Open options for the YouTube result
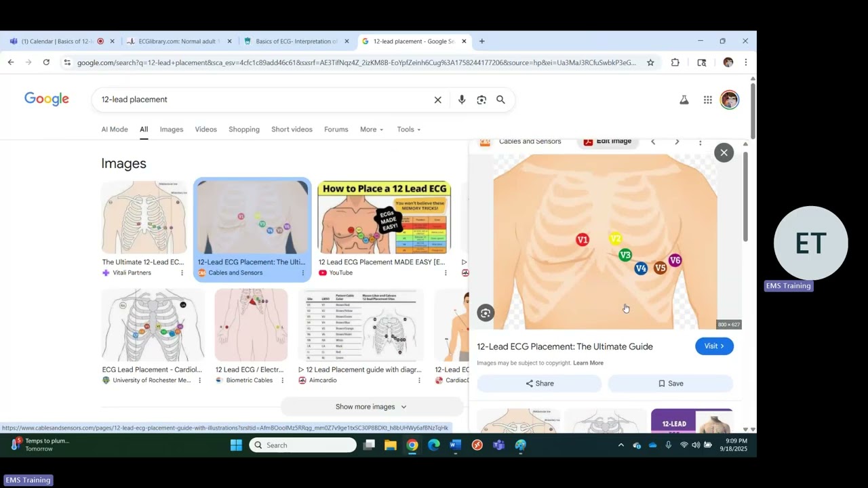The height and width of the screenshot is (488, 868). pyautogui.click(x=446, y=273)
